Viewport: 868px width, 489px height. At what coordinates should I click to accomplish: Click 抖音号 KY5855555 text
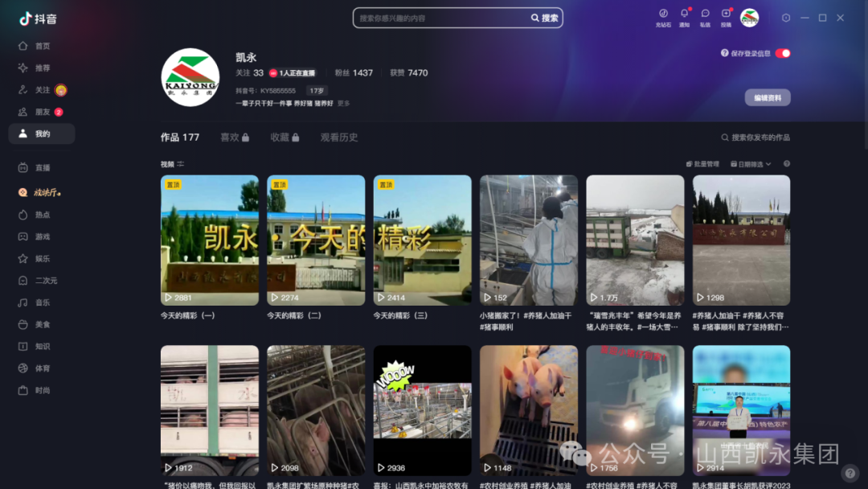pyautogui.click(x=266, y=91)
